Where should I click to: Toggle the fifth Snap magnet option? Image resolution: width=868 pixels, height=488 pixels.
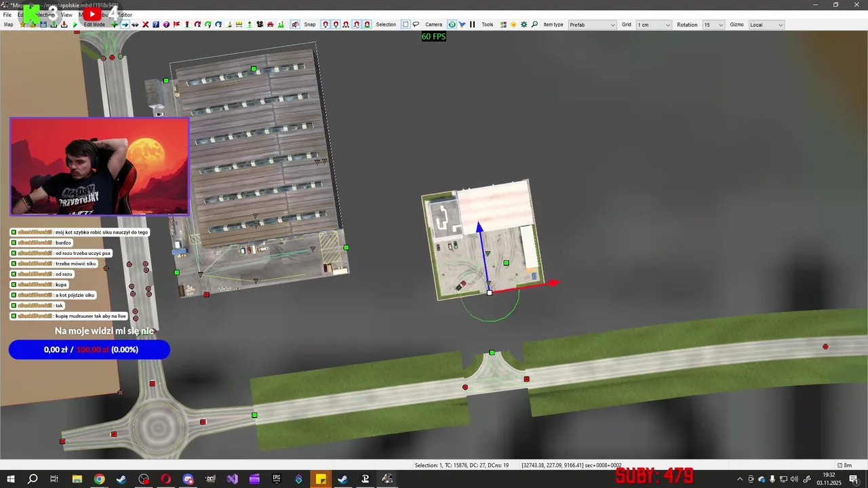pos(367,24)
